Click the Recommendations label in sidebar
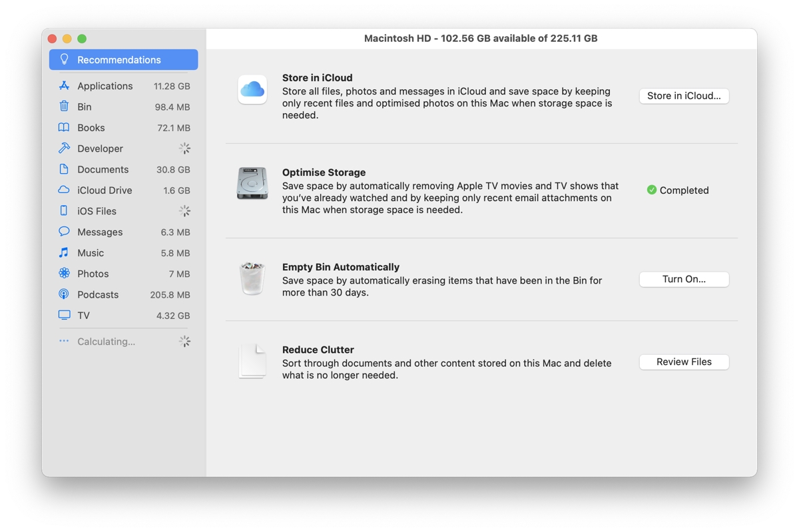799x532 pixels. 119,59
